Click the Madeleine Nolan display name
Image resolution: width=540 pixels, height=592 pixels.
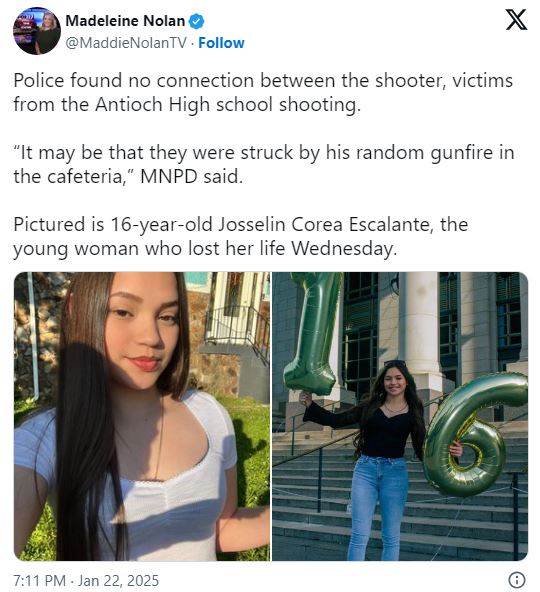pos(125,21)
